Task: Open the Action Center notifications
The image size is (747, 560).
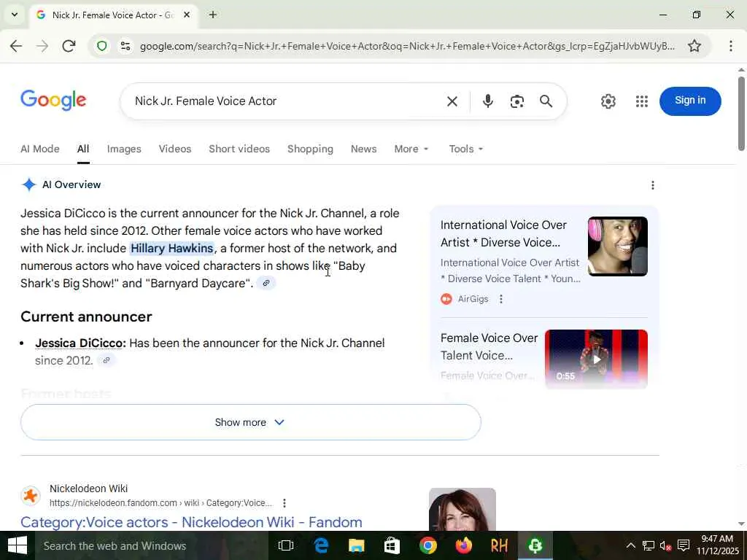Action: [684, 545]
